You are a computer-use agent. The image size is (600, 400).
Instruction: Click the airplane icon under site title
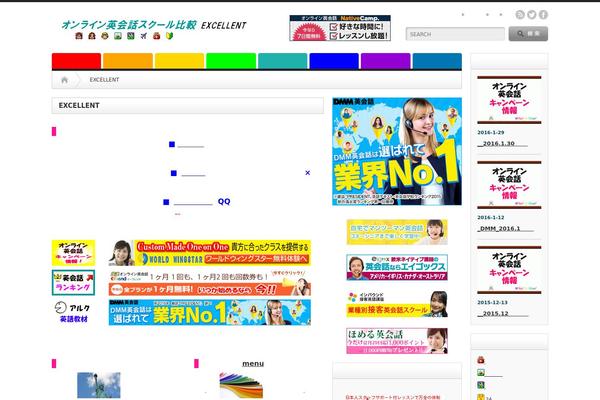point(143,36)
